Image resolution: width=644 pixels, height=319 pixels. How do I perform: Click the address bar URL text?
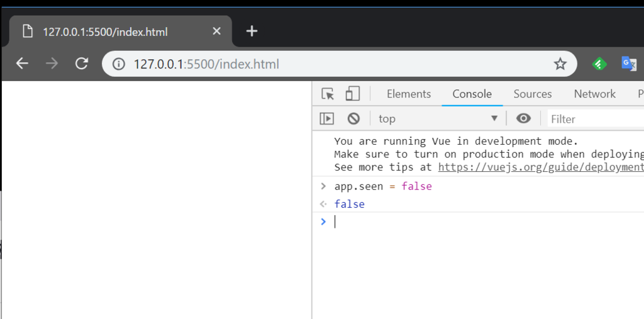pos(206,64)
